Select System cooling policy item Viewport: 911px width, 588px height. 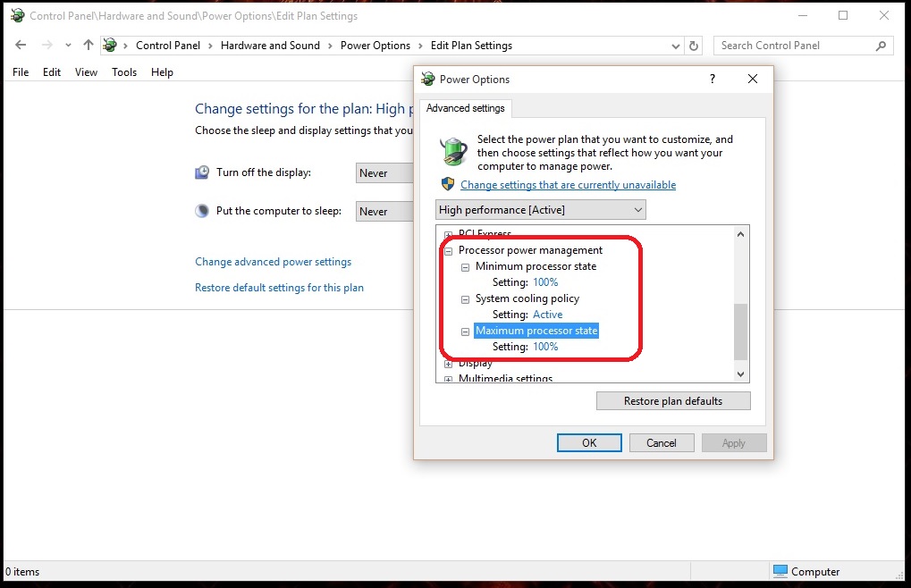527,298
